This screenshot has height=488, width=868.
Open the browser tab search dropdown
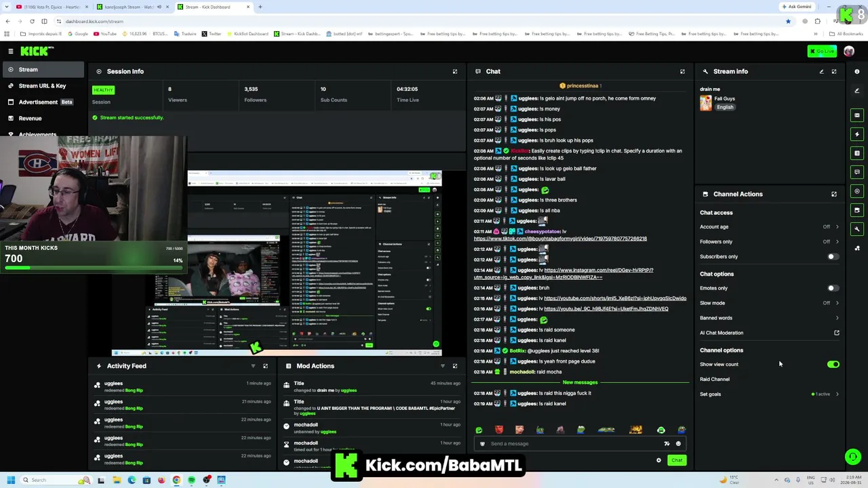(5, 7)
